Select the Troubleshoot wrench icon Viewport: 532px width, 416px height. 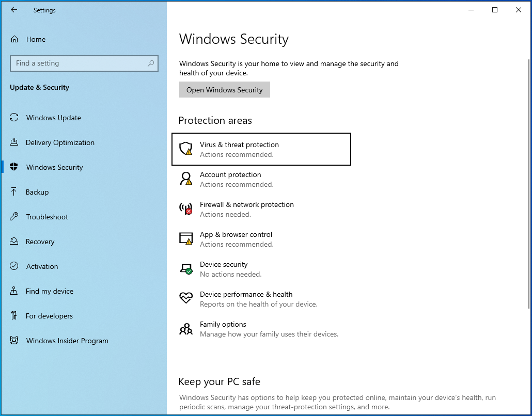click(14, 217)
